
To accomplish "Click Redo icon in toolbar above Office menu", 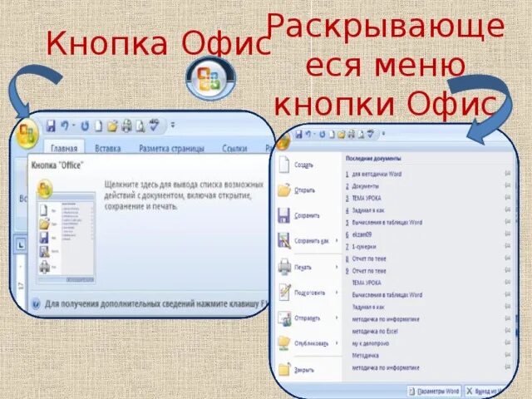I will 323,135.
